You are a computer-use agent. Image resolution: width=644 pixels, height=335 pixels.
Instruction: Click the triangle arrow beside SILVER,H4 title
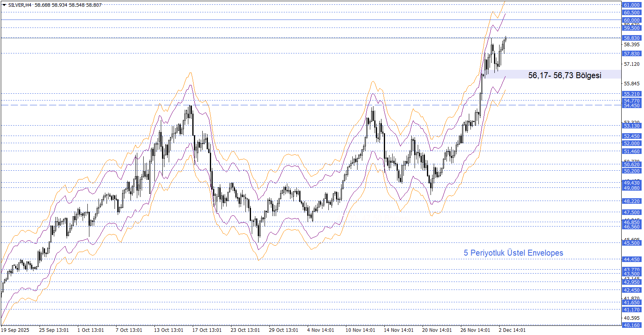click(x=4, y=5)
